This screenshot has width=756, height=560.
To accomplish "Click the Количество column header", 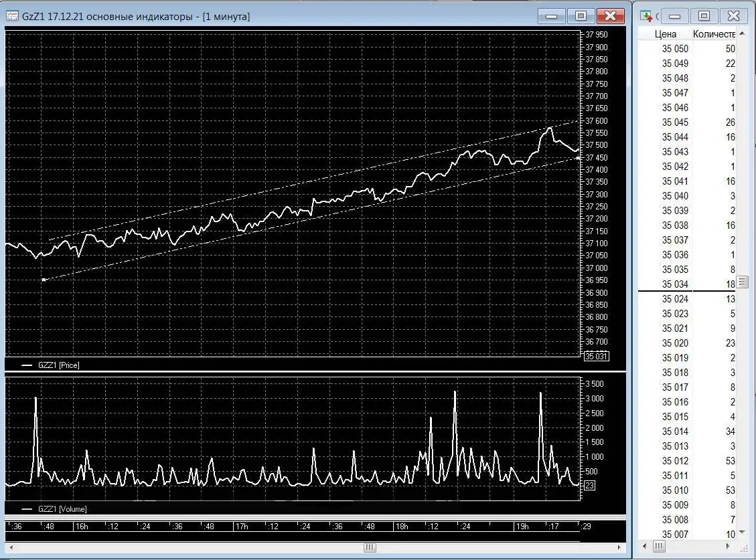I will [714, 34].
